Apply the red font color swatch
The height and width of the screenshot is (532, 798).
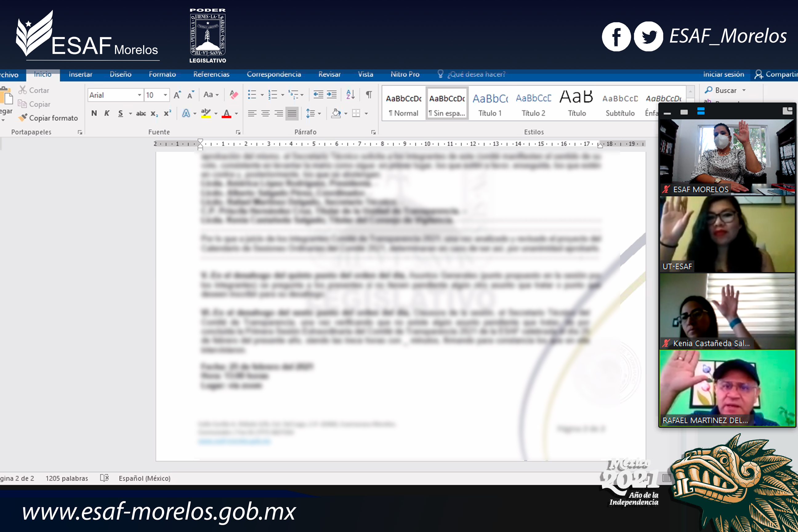click(226, 113)
